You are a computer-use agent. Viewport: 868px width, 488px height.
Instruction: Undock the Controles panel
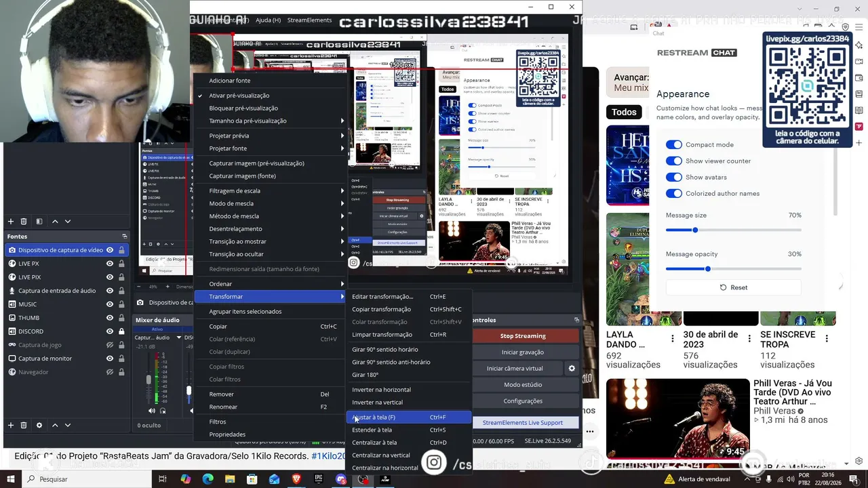576,320
